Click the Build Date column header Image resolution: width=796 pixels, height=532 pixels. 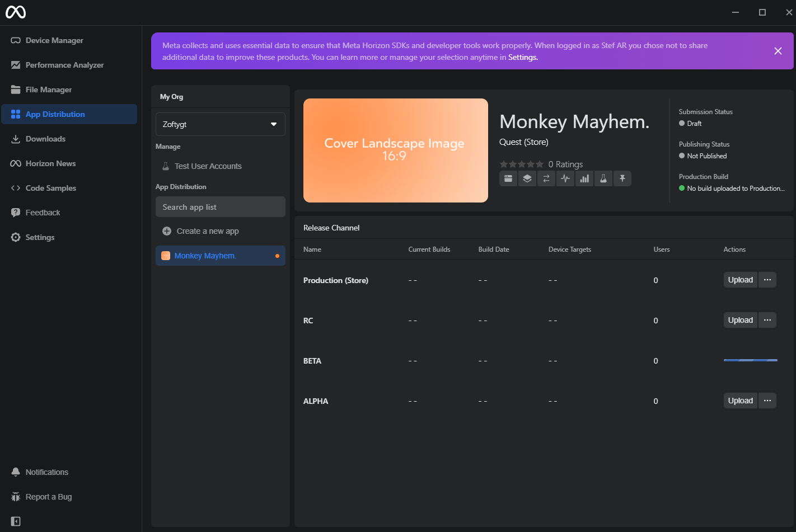pyautogui.click(x=494, y=249)
